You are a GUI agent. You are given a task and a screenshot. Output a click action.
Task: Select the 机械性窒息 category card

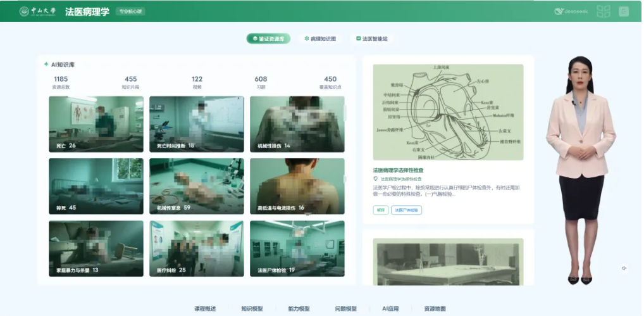coord(197,186)
